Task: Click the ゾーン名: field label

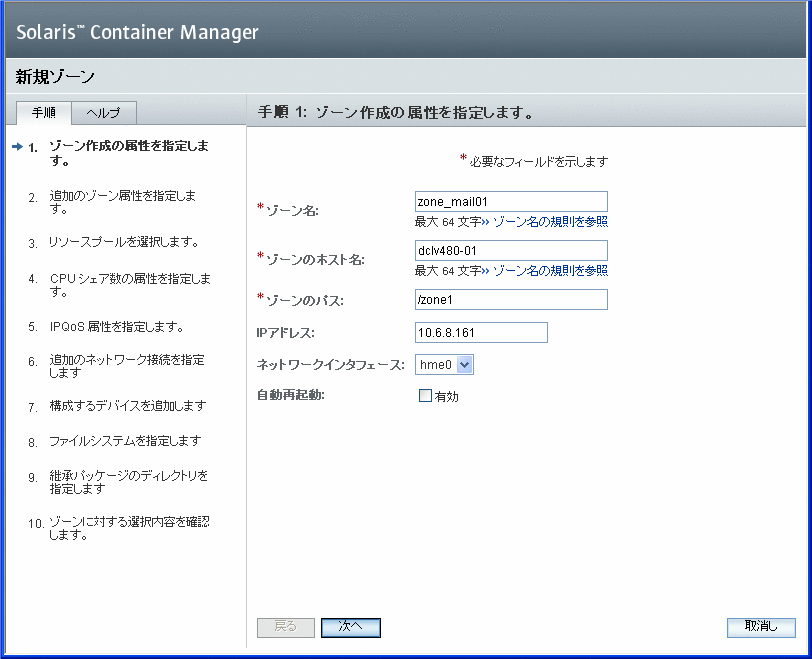Action: [292, 211]
